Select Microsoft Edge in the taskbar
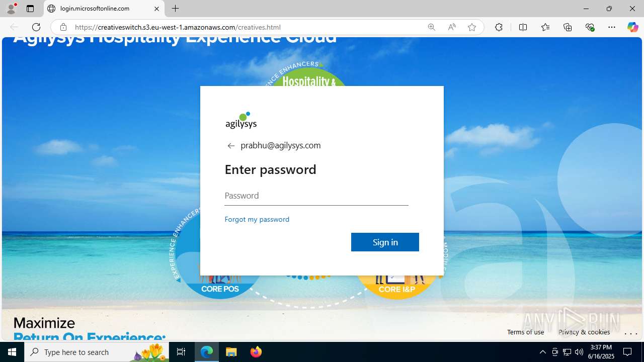 click(207, 352)
